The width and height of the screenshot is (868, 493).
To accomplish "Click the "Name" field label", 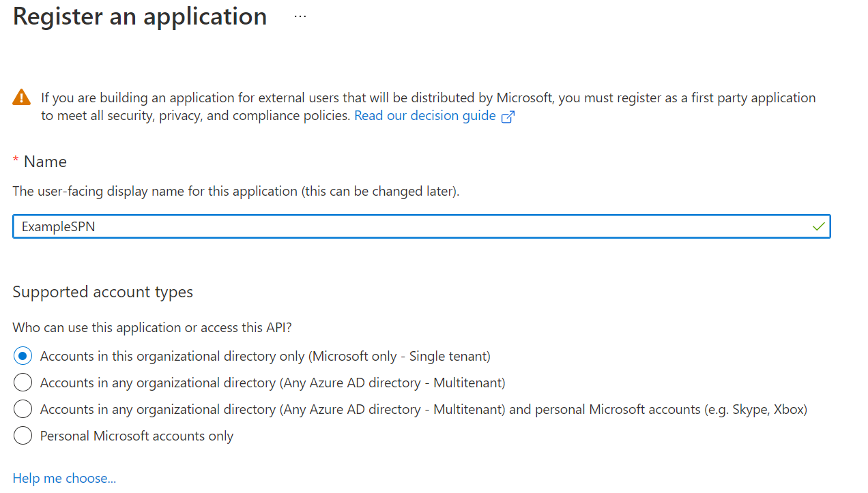I will click(x=45, y=162).
